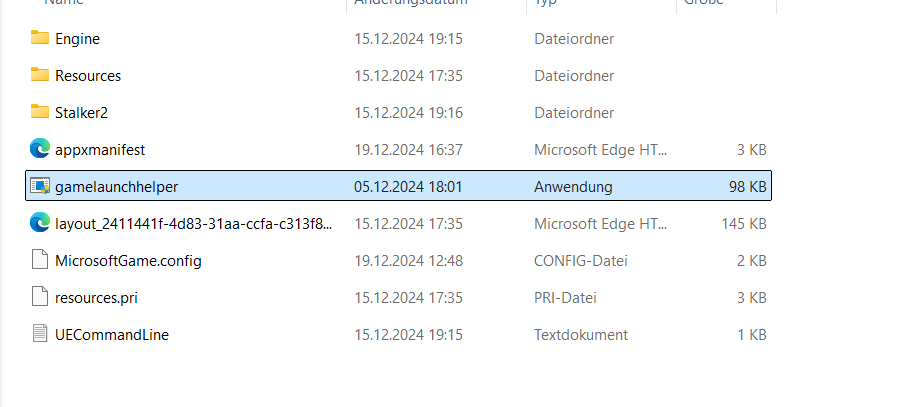The image size is (915, 407).
Task: Select the Resources folder icon
Action: click(40, 75)
